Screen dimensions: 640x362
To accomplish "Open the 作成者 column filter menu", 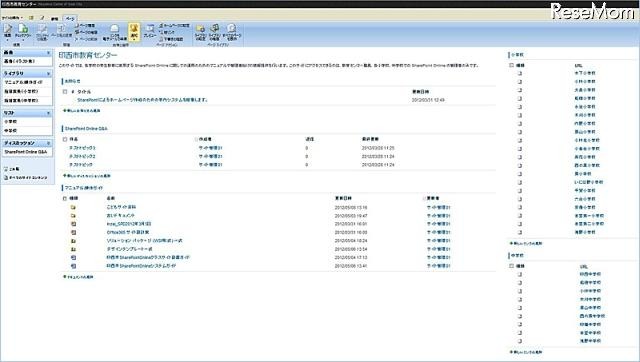I will tap(205, 140).
